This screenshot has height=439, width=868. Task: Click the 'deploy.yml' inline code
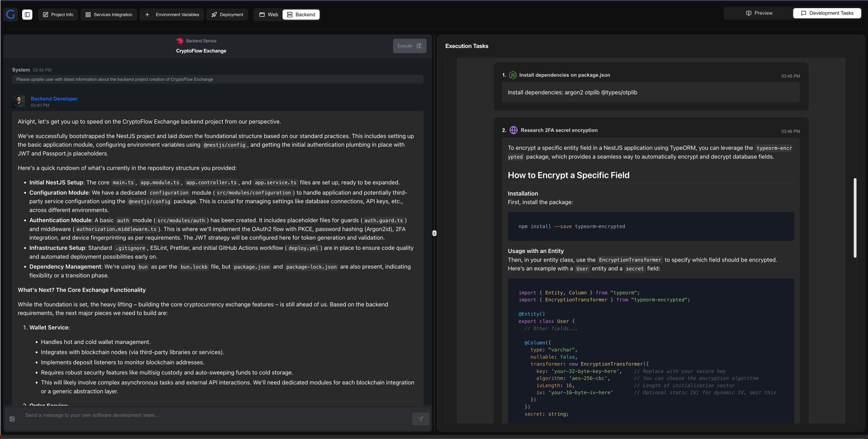pos(303,248)
